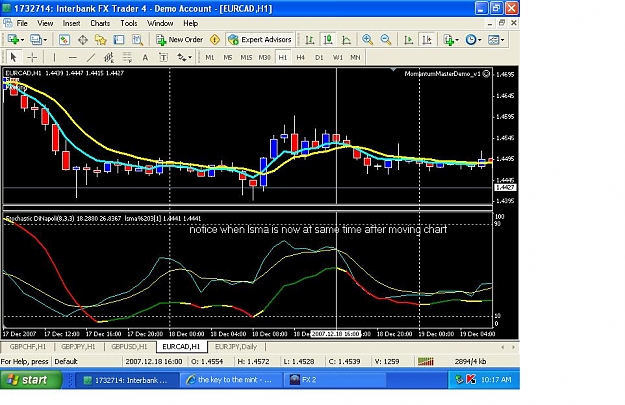Switch to the M1 timeframe

point(209,57)
